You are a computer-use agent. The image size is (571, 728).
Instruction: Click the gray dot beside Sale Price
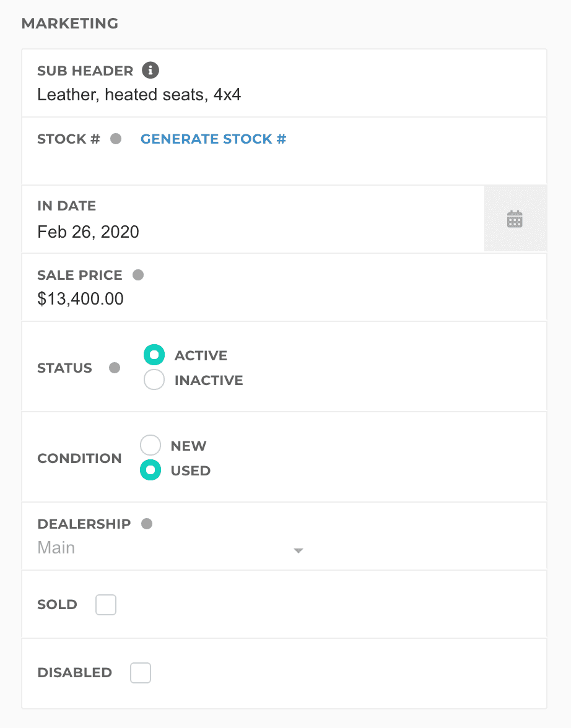tap(138, 275)
